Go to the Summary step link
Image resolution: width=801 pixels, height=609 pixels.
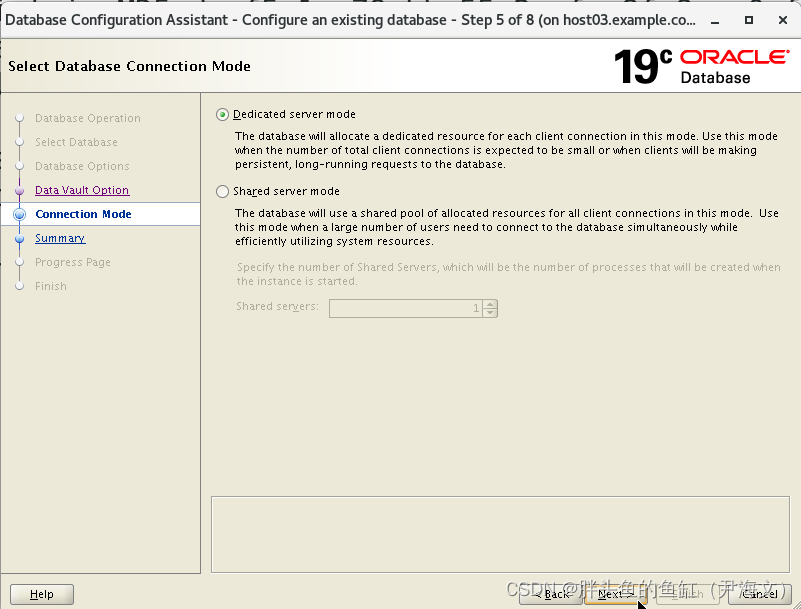(x=60, y=238)
